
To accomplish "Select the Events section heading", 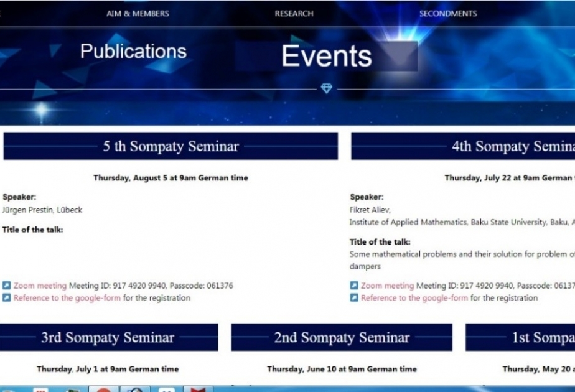I will point(326,56).
